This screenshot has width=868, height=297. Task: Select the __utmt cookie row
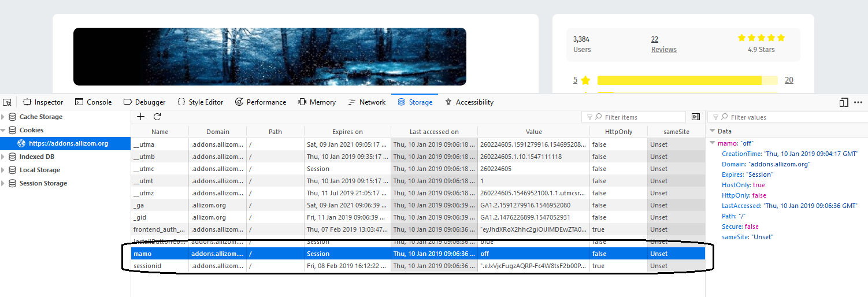[418, 181]
